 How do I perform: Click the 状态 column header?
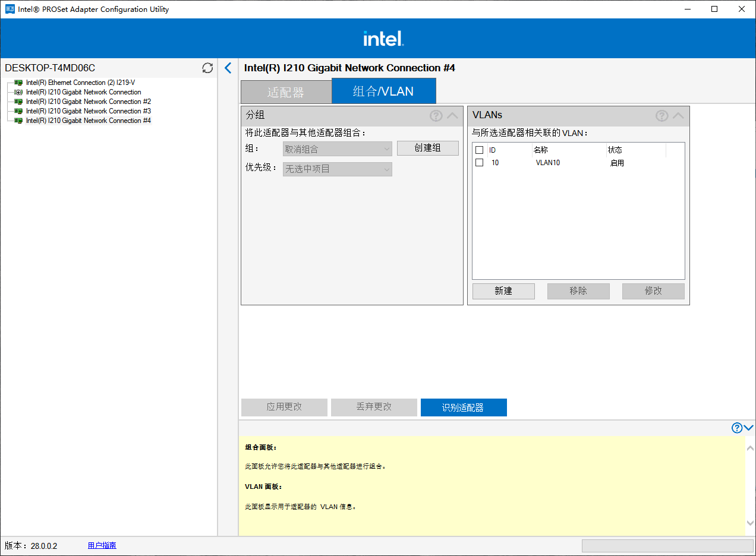point(615,150)
